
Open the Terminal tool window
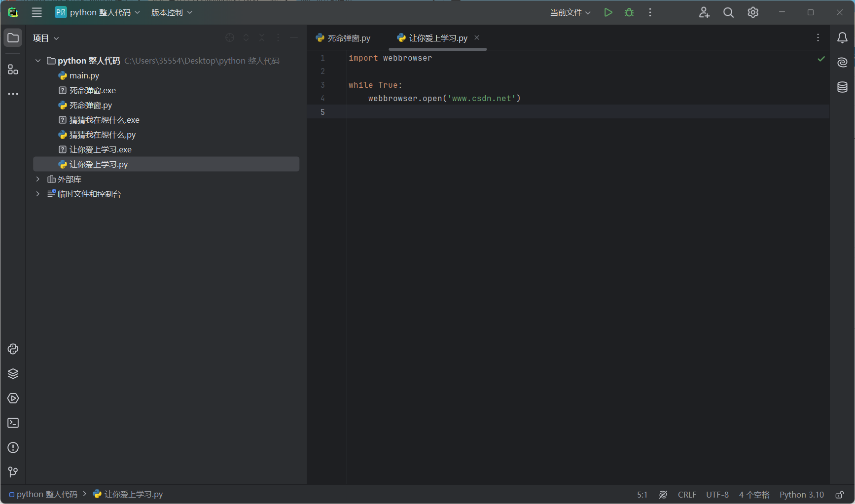(x=13, y=423)
